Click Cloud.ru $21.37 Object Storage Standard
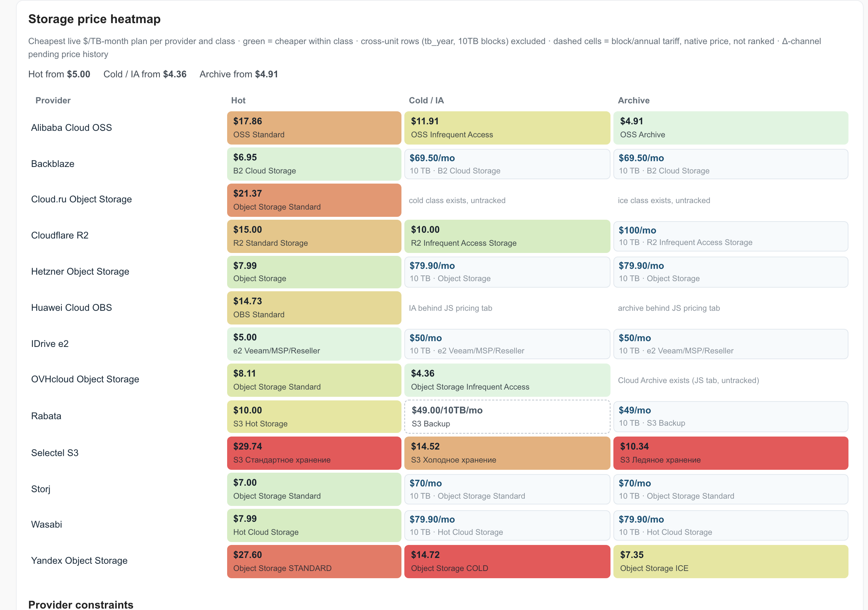The width and height of the screenshot is (868, 610). pyautogui.click(x=314, y=200)
